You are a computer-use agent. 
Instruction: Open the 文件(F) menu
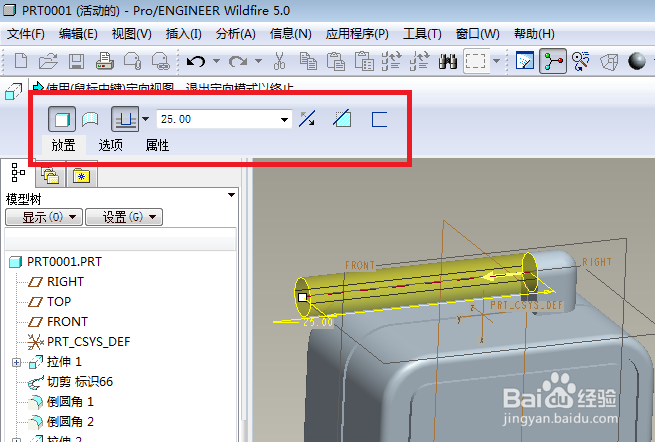(26, 34)
